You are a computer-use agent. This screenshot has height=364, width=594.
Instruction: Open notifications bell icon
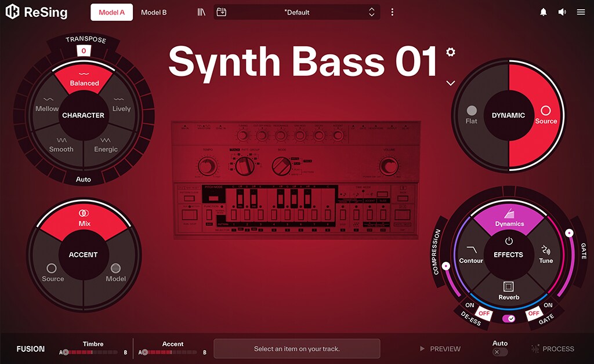pyautogui.click(x=543, y=12)
